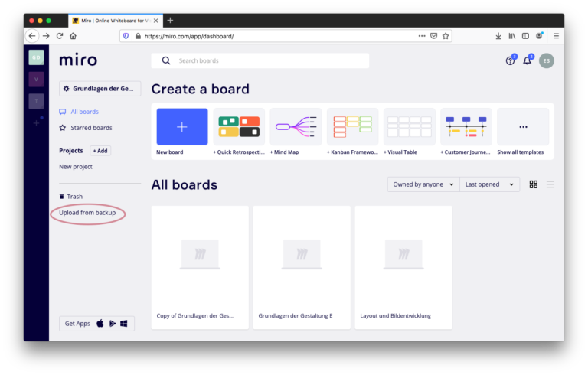
Task: Save page to Pocket
Action: tap(433, 36)
